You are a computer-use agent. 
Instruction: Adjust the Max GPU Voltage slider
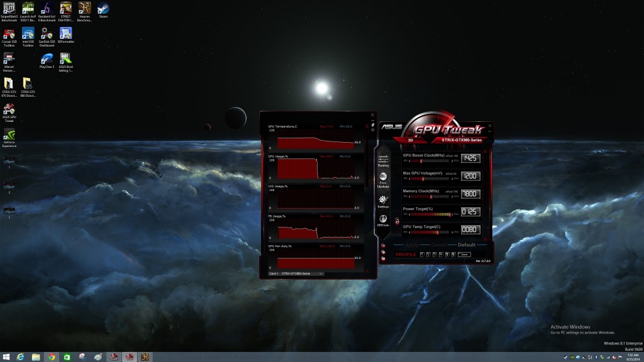pos(430,179)
